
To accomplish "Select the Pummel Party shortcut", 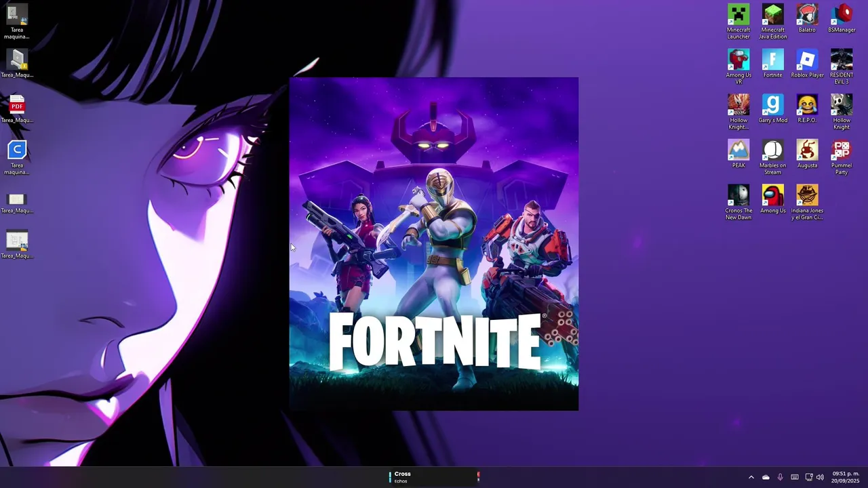I will click(842, 157).
